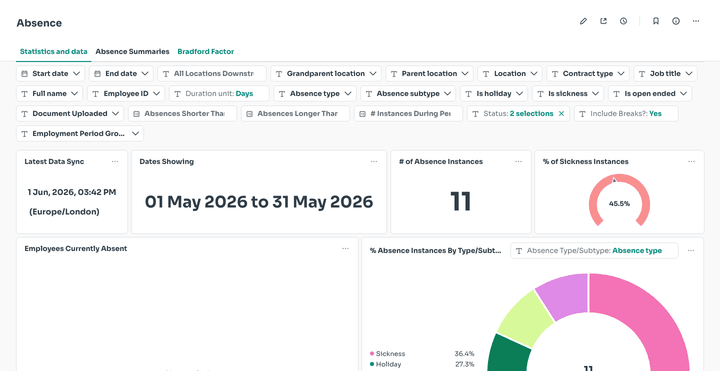The height and width of the screenshot is (371, 720).
Task: Open Dates Showing tile ellipsis menu
Action: (x=374, y=162)
